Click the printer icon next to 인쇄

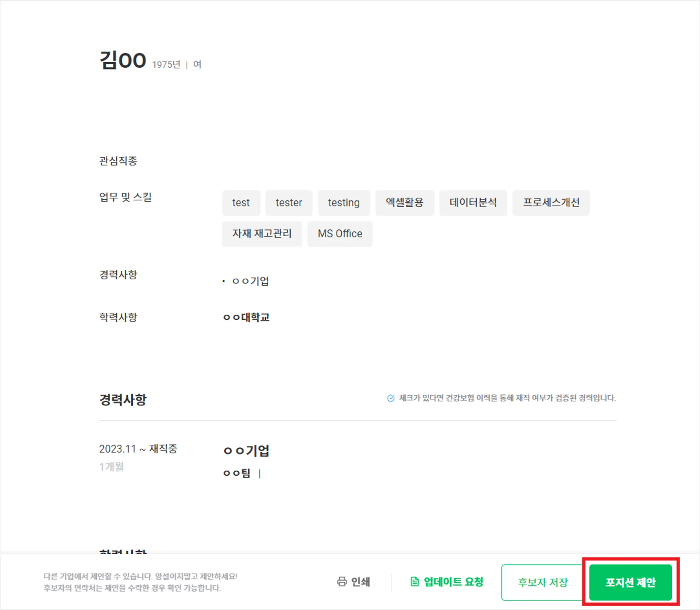click(342, 582)
